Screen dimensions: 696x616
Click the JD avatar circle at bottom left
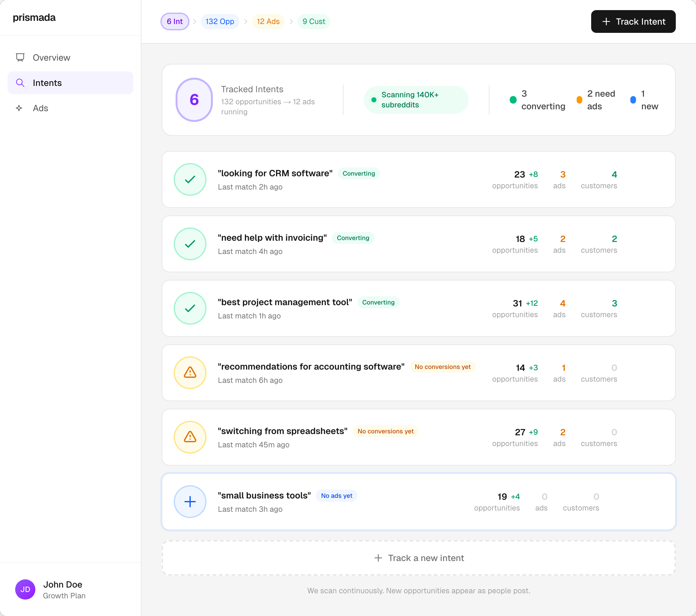(x=25, y=589)
